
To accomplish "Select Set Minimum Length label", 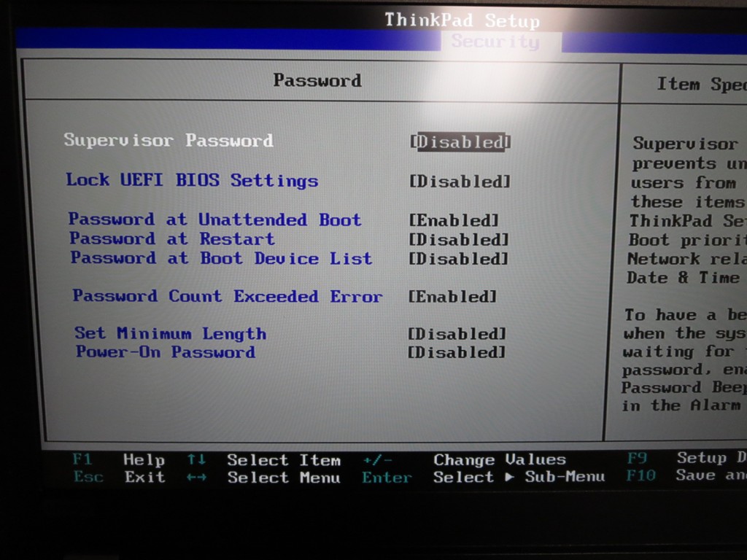I will coord(170,332).
